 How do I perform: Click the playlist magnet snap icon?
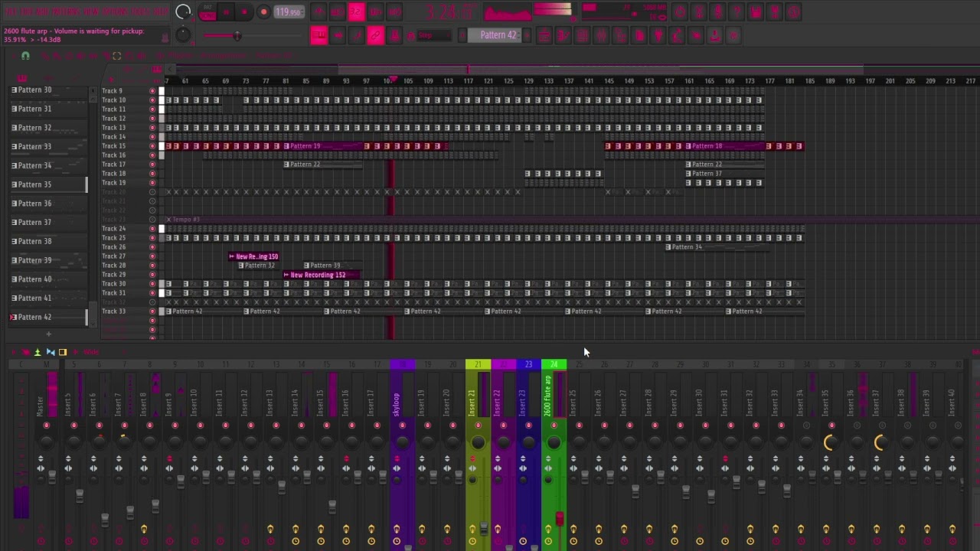pos(25,56)
